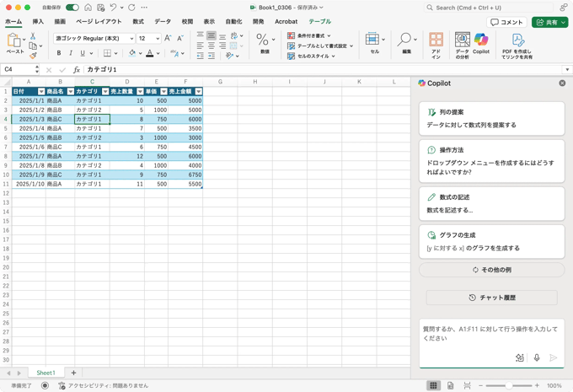Apply the fill color bucket

click(x=132, y=53)
